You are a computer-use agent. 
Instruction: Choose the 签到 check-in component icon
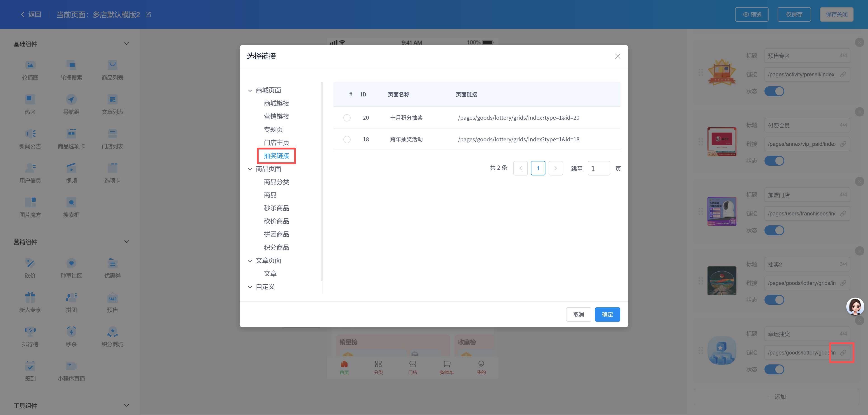30,366
